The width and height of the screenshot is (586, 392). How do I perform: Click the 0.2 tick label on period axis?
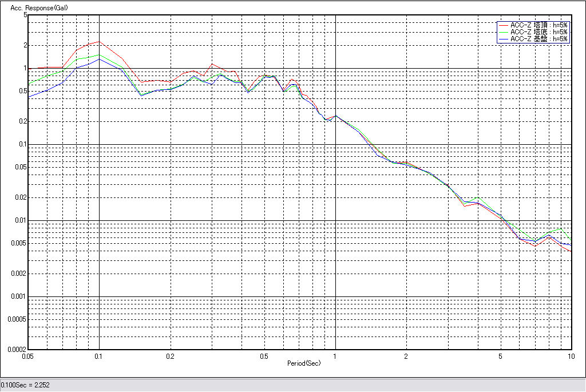coord(170,356)
